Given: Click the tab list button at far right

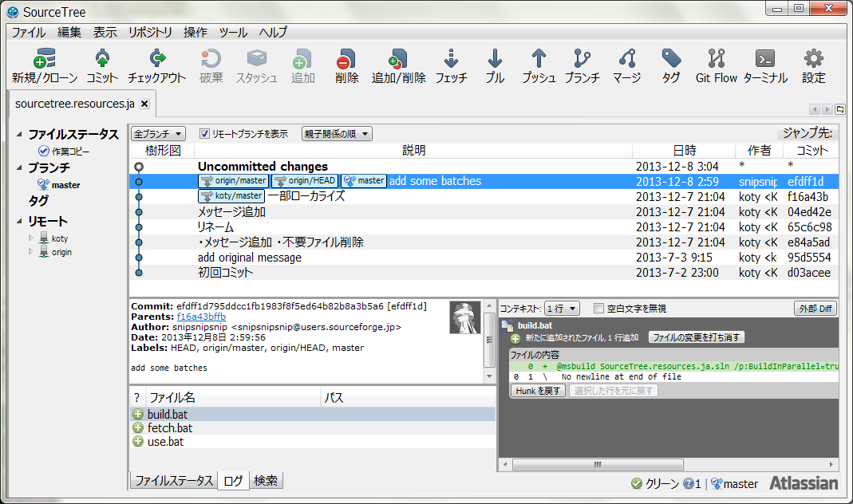Looking at the screenshot, I should click(840, 109).
